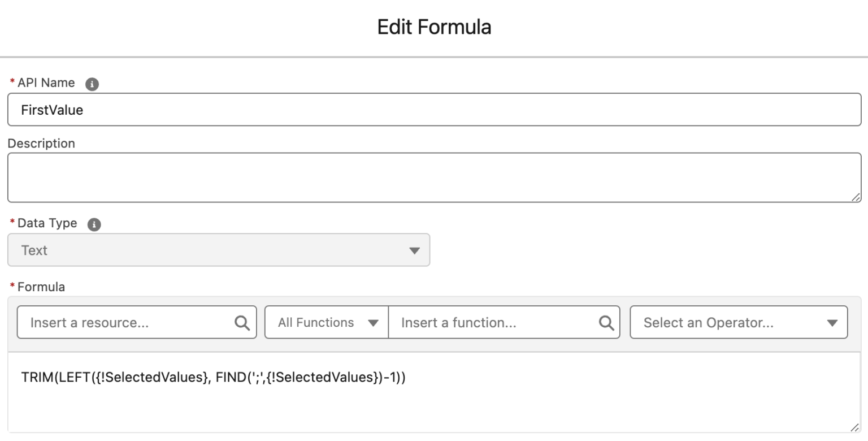Click the Select an Operator dropdown arrow

(x=832, y=322)
